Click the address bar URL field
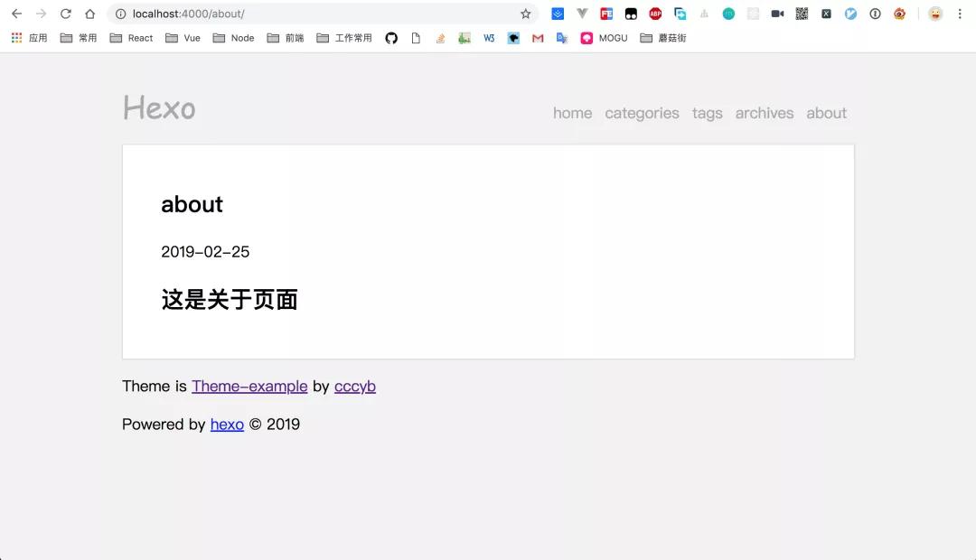 [x=271, y=14]
